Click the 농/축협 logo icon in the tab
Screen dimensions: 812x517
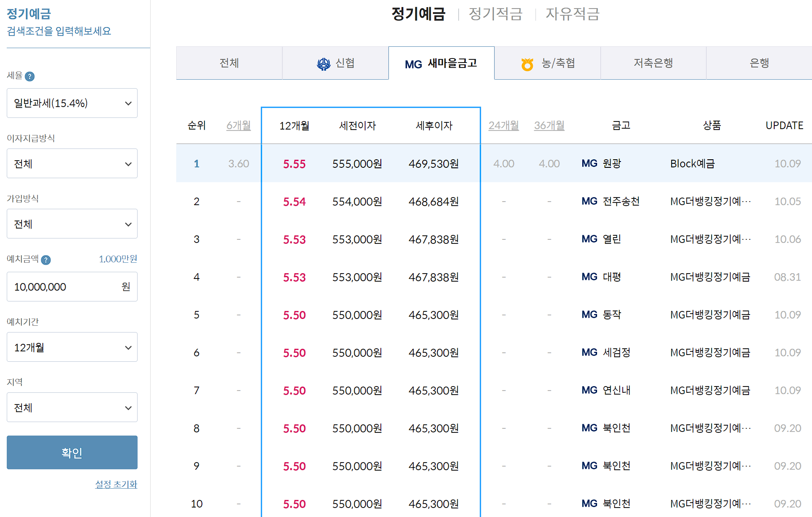pyautogui.click(x=527, y=64)
